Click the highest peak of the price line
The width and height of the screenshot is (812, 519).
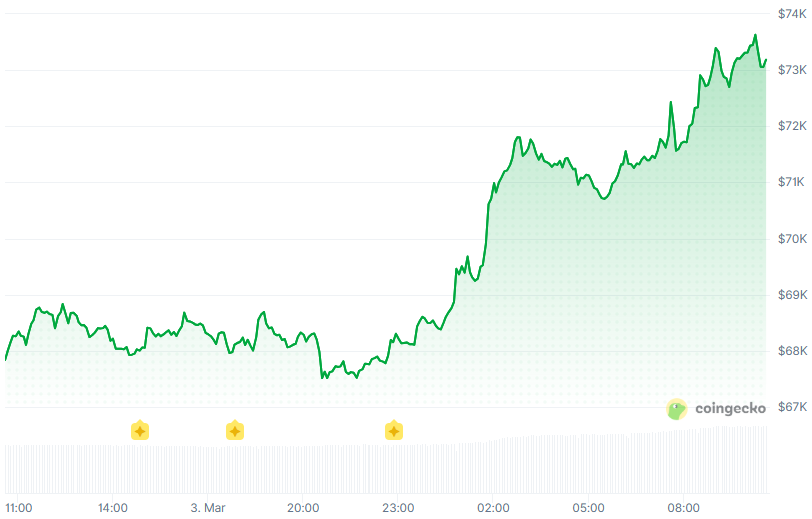755,36
